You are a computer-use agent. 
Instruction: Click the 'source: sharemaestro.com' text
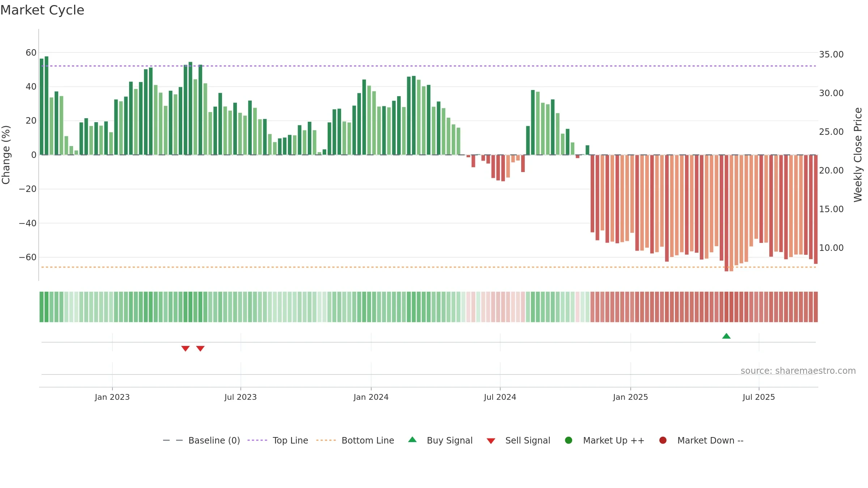pyautogui.click(x=798, y=371)
